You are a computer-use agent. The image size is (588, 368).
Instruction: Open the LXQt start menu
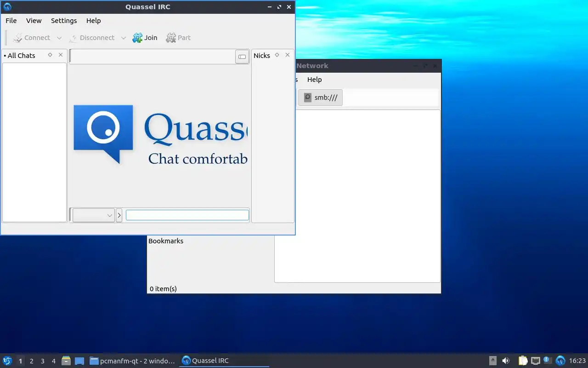pyautogui.click(x=7, y=361)
